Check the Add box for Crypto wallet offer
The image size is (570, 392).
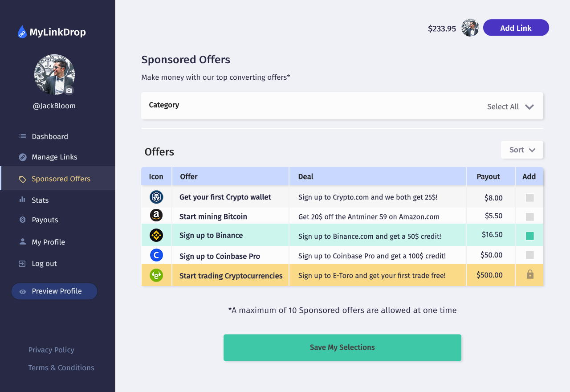click(530, 198)
